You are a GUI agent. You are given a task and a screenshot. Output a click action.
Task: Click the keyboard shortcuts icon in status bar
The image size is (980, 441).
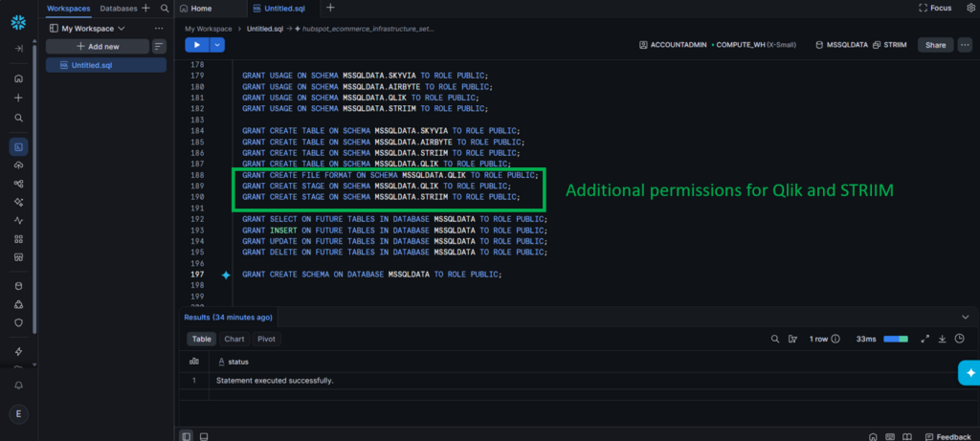(x=890, y=436)
